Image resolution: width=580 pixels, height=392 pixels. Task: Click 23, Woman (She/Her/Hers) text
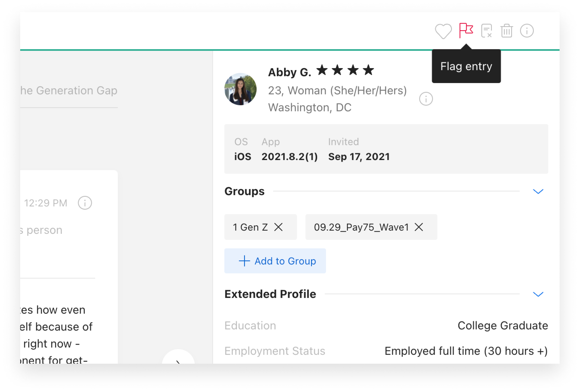coord(337,91)
